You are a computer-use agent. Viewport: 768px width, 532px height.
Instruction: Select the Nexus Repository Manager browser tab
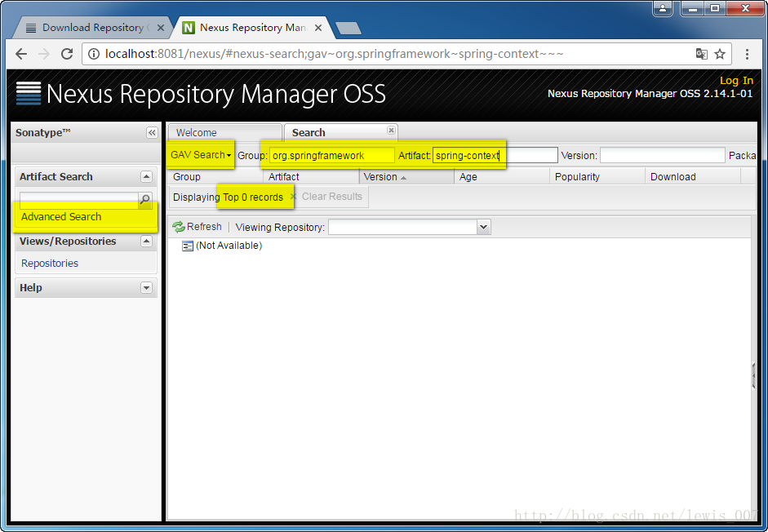click(x=253, y=28)
